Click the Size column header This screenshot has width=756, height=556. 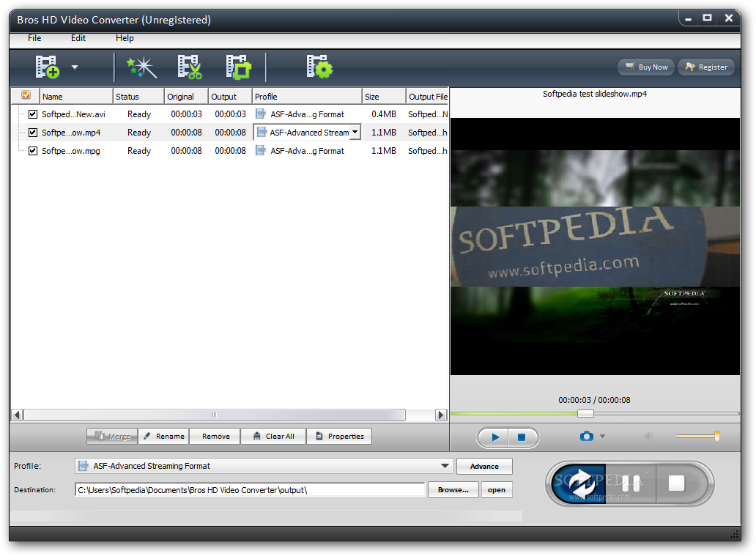(385, 97)
